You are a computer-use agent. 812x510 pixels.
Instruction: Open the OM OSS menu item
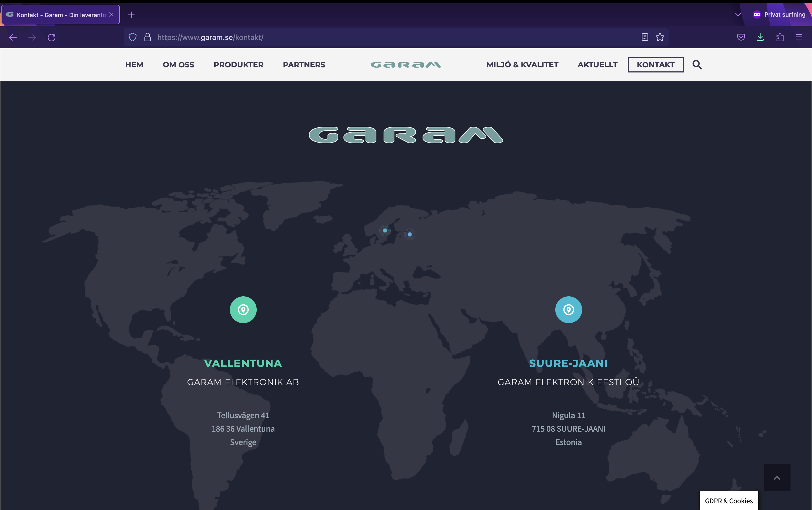(x=178, y=65)
